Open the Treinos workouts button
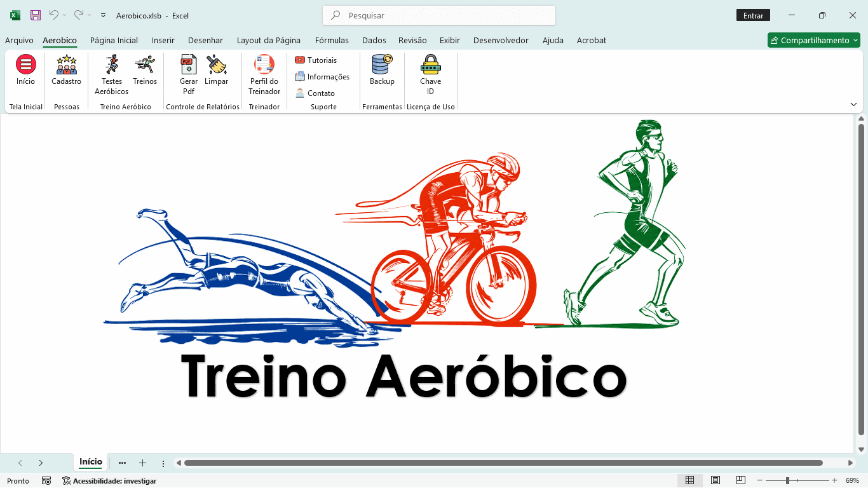868x488 pixels. pyautogui.click(x=145, y=71)
